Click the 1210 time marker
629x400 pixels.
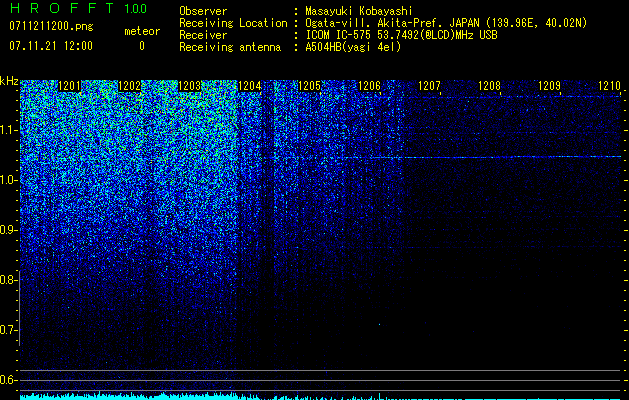click(609, 86)
